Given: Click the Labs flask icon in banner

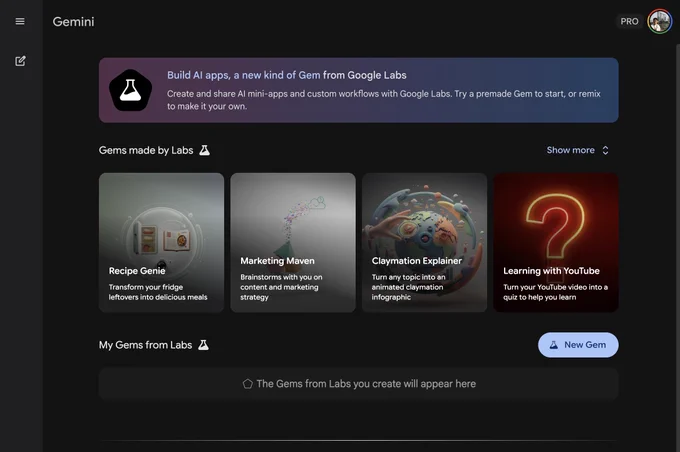Looking at the screenshot, I should (x=130, y=90).
